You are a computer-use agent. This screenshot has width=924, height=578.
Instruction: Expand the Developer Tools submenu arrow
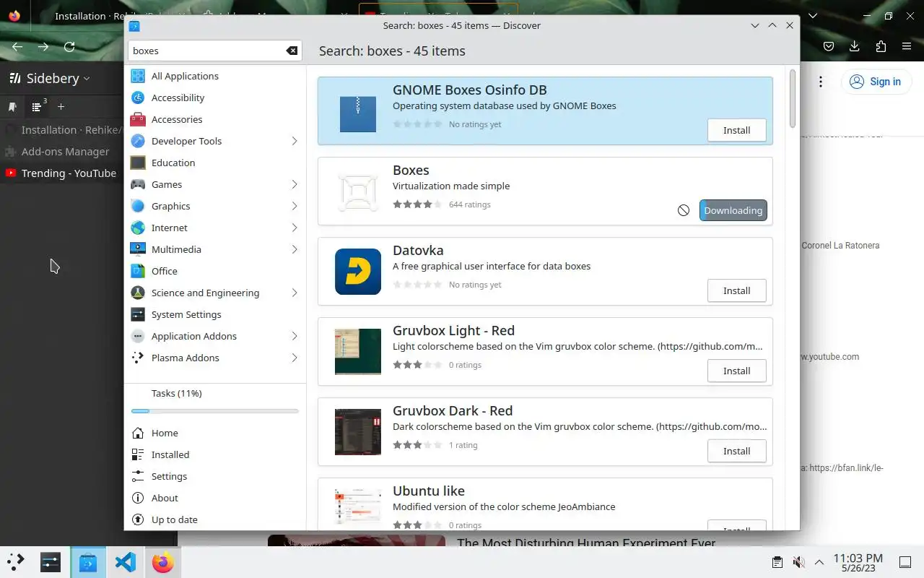[x=295, y=141]
